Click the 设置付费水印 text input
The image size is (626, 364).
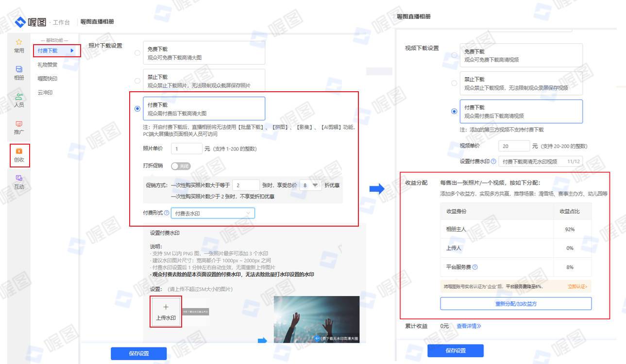[x=541, y=161]
